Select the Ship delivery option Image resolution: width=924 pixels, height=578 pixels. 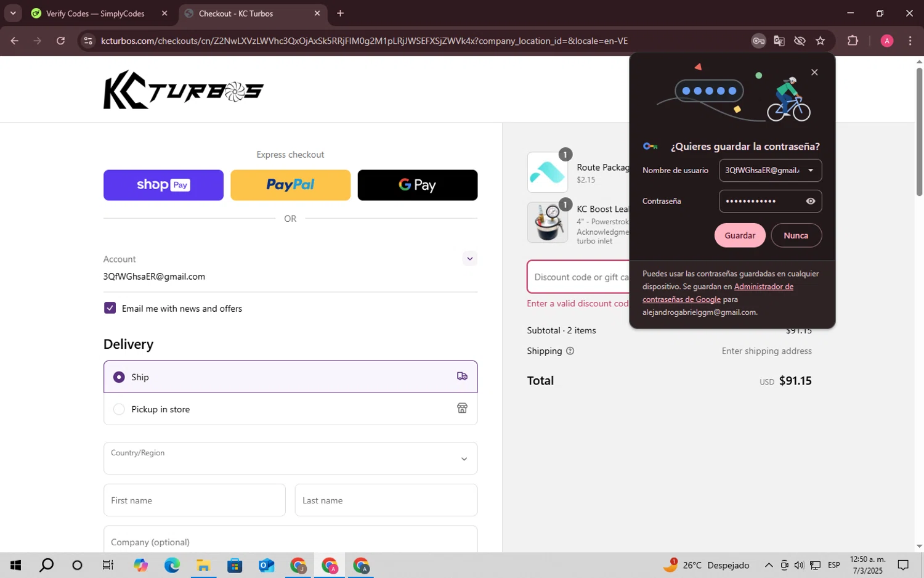pyautogui.click(x=290, y=377)
